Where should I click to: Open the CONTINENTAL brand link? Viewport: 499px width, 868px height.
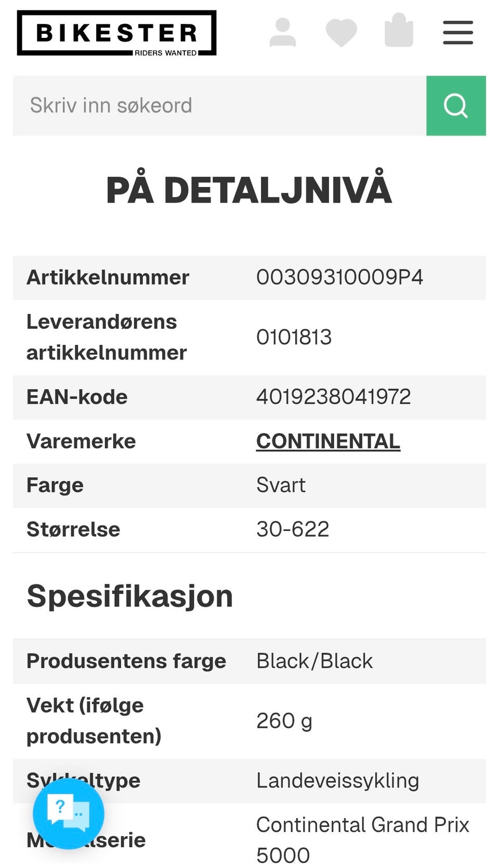click(328, 442)
